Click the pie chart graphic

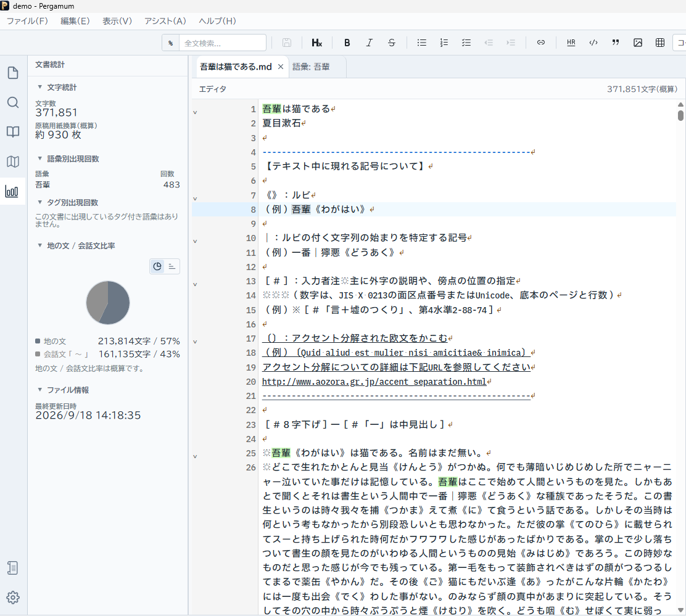point(108,303)
